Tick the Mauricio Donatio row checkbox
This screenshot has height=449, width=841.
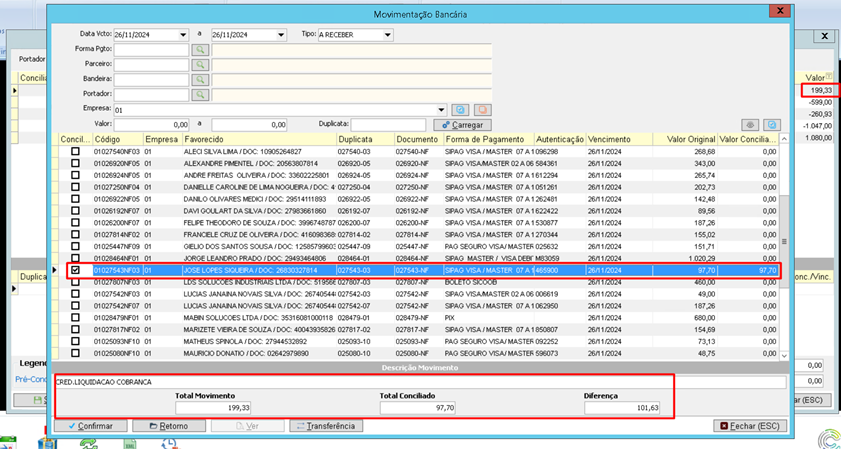click(76, 353)
